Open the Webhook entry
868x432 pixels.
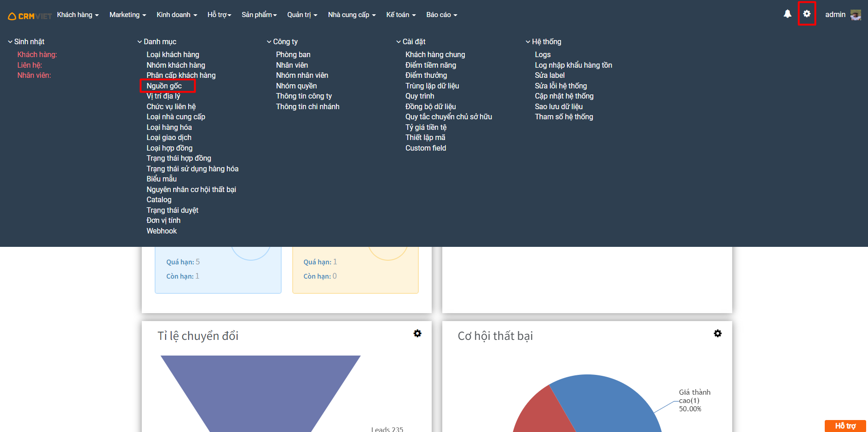coord(162,231)
